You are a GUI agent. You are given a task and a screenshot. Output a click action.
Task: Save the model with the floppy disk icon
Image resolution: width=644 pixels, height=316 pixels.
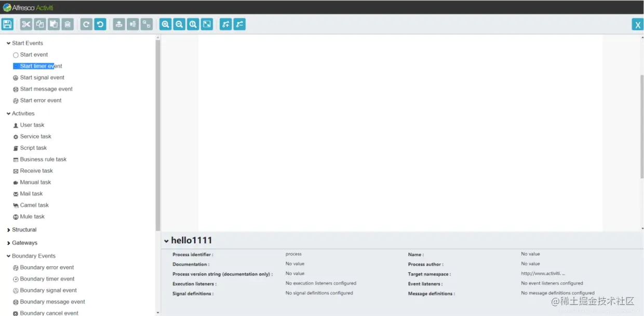pyautogui.click(x=7, y=24)
